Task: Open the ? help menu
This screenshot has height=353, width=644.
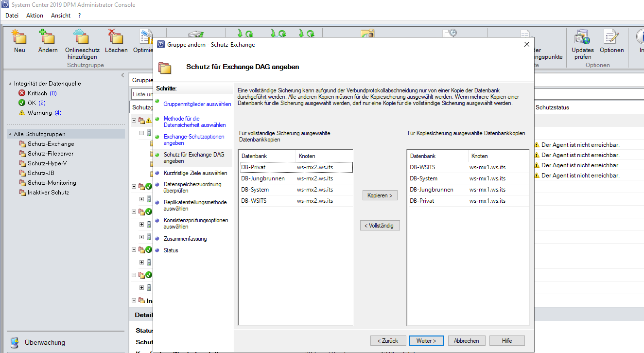Action: (79, 16)
